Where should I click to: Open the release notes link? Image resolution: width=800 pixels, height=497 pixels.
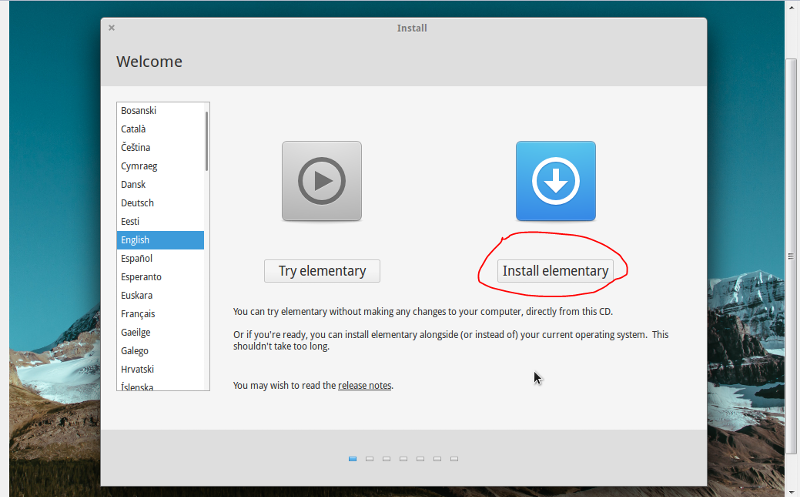(x=365, y=385)
